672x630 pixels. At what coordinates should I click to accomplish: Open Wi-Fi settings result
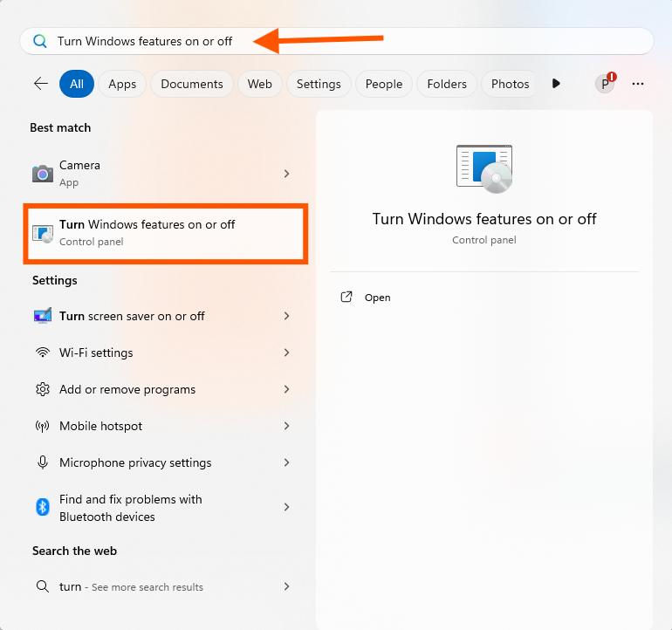tap(162, 353)
